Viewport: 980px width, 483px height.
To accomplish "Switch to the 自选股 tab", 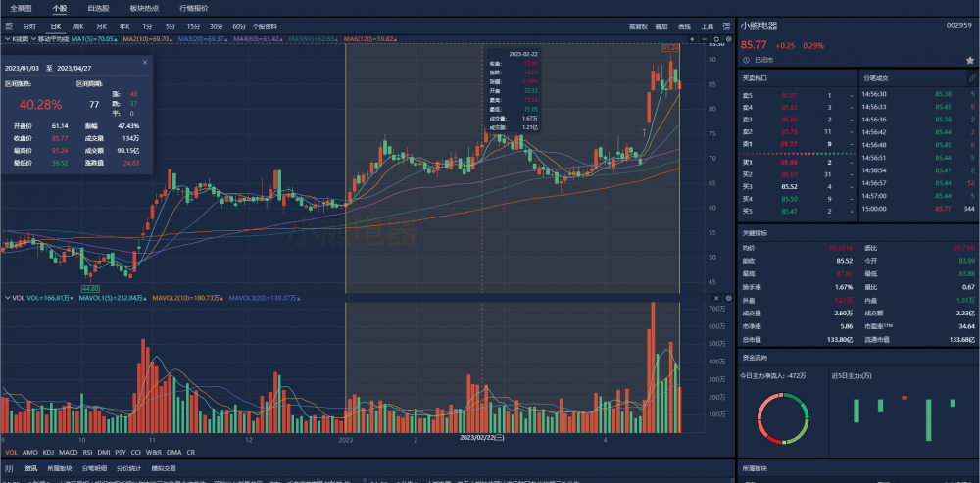I will pyautogui.click(x=98, y=7).
